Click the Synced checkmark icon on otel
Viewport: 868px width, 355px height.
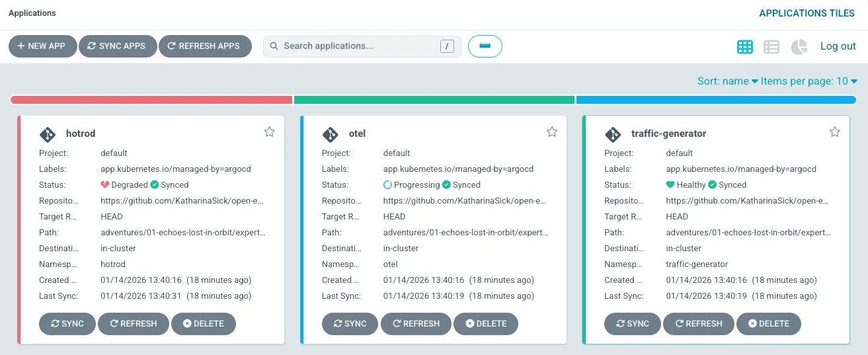(x=446, y=185)
